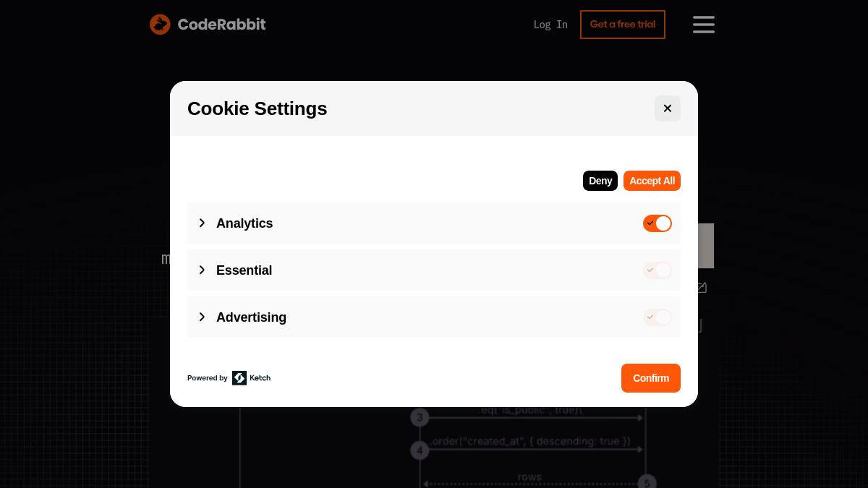Click the Ketch logo icon
868x488 pixels.
click(x=239, y=378)
